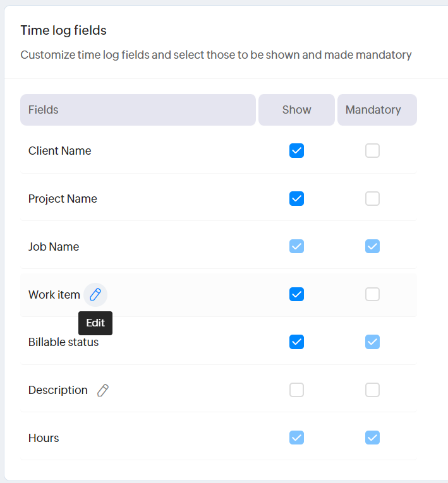
Task: Enable Show for Description field
Action: pyautogui.click(x=296, y=390)
